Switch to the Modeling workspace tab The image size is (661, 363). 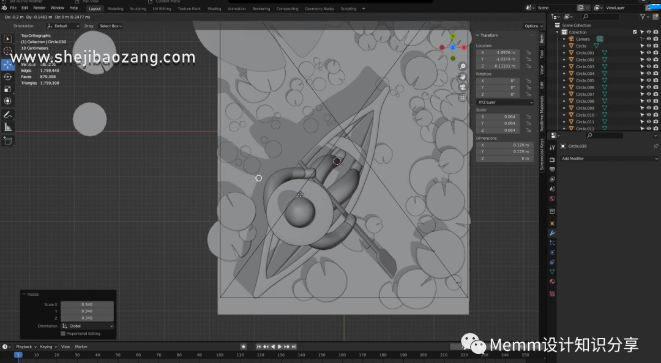(x=115, y=8)
